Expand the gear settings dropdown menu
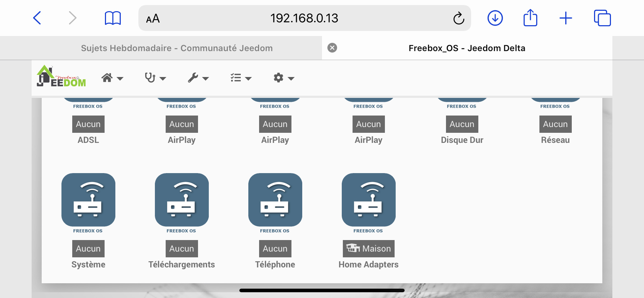Viewport: 644px width, 298px height. click(284, 78)
